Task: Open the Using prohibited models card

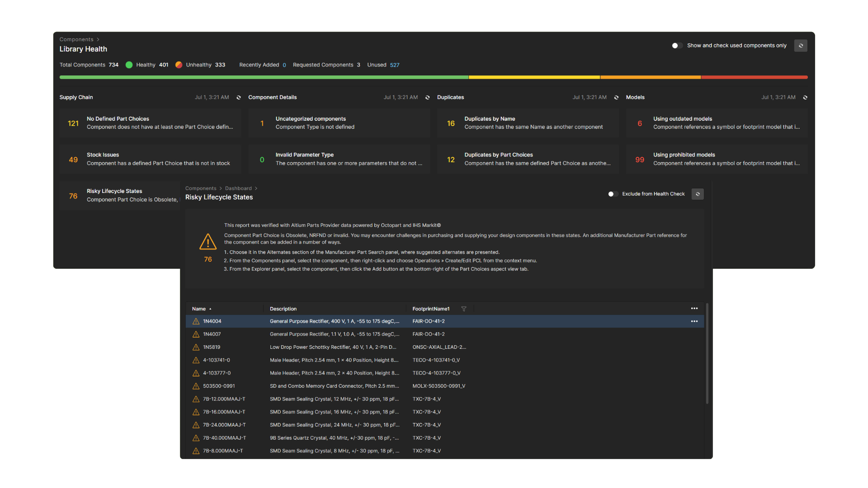Action: point(717,160)
